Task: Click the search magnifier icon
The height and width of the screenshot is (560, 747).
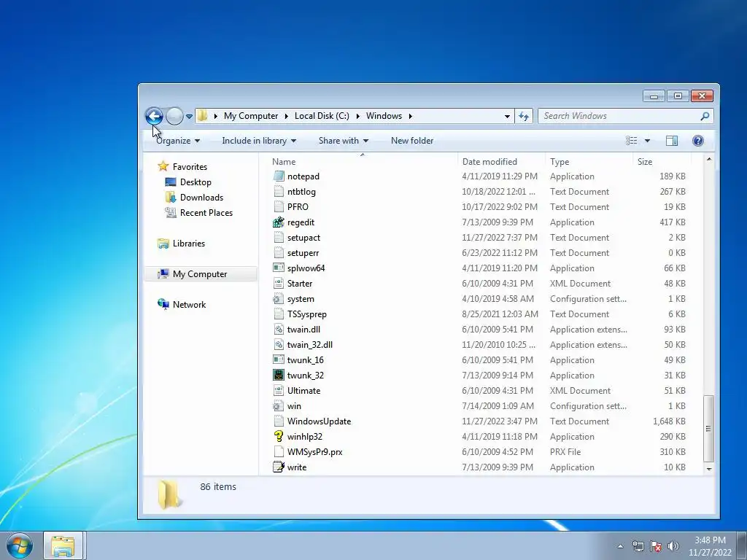Action: tap(705, 116)
